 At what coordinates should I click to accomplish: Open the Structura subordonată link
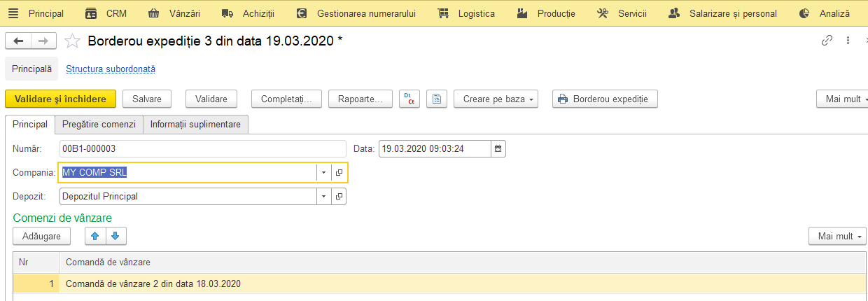click(111, 69)
